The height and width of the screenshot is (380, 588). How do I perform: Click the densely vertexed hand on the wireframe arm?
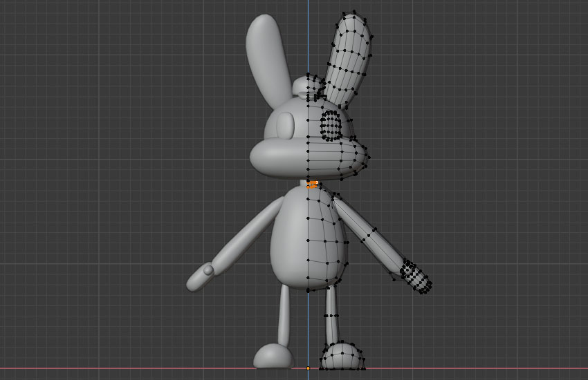416,277
